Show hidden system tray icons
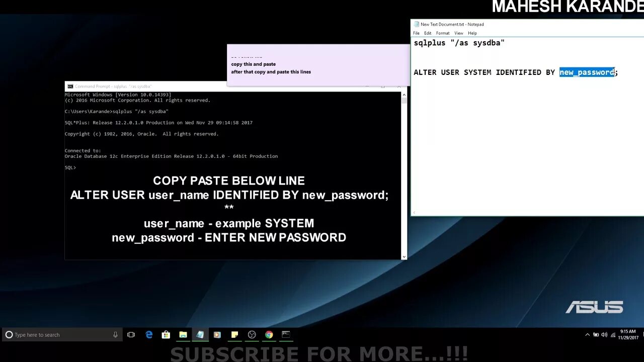The image size is (644, 362). coord(587,335)
